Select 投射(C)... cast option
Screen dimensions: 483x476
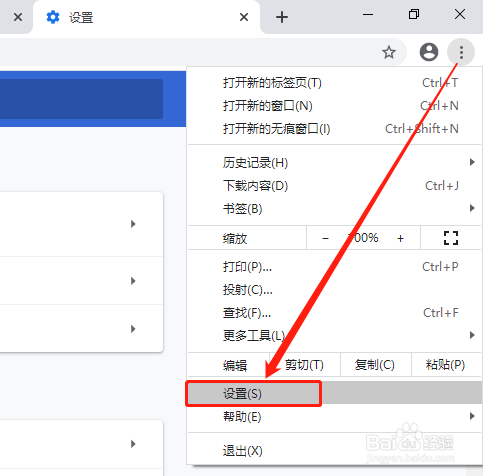334,290
